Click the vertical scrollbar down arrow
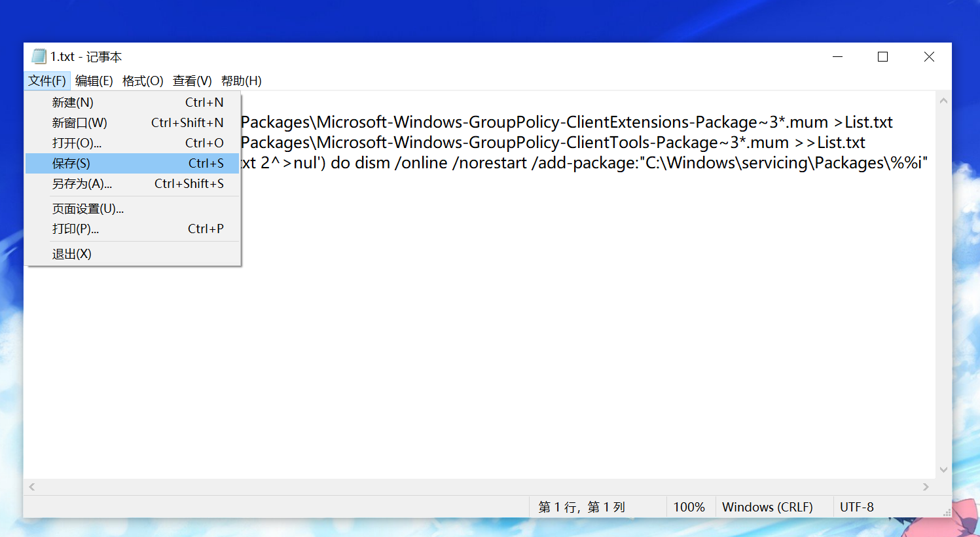 click(943, 470)
